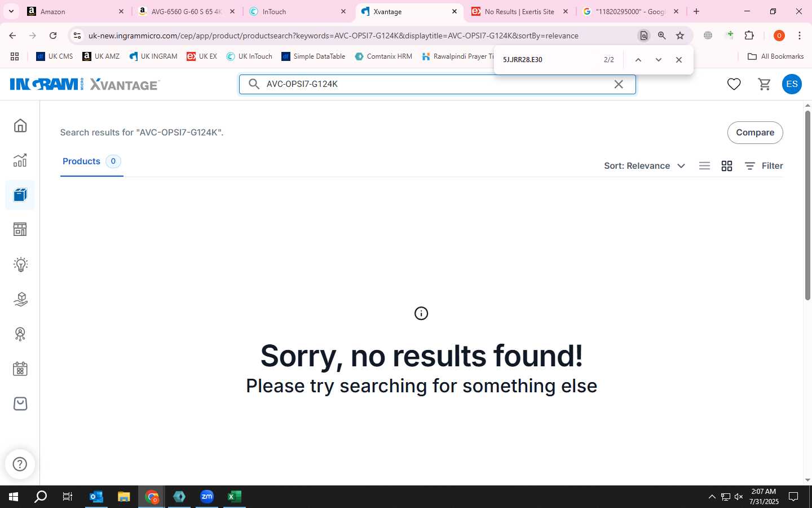Expand the Sort: Relevance dropdown
The image size is (812, 508).
click(645, 166)
